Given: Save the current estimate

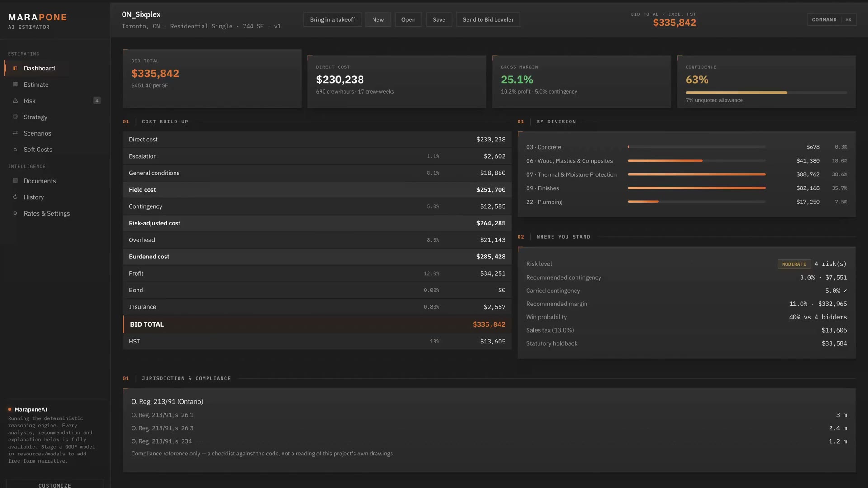Looking at the screenshot, I should 439,19.
